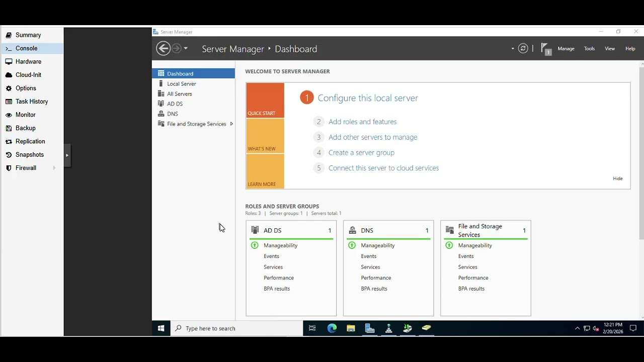Click Create a server group link
Image resolution: width=644 pixels, height=362 pixels.
361,153
